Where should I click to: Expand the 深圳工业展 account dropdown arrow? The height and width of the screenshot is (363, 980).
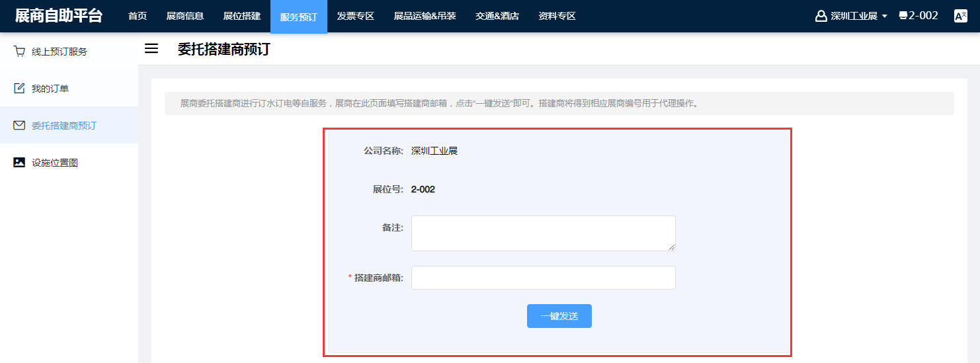(x=885, y=17)
